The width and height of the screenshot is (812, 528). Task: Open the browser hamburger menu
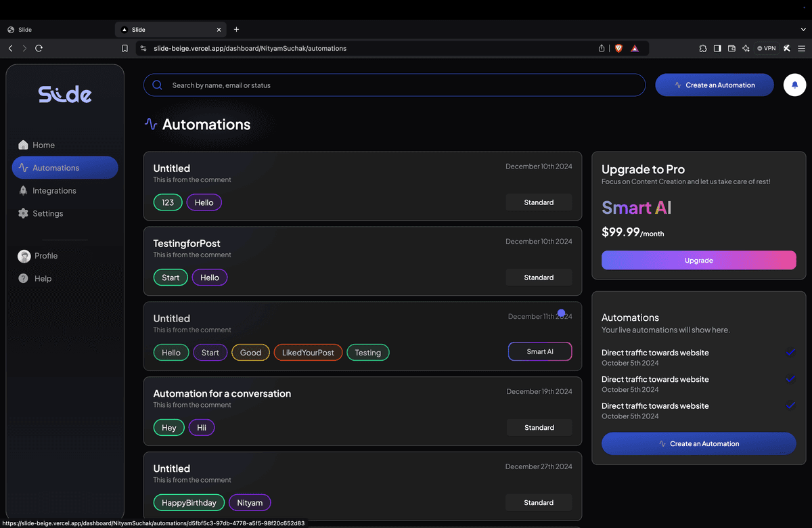[801, 48]
